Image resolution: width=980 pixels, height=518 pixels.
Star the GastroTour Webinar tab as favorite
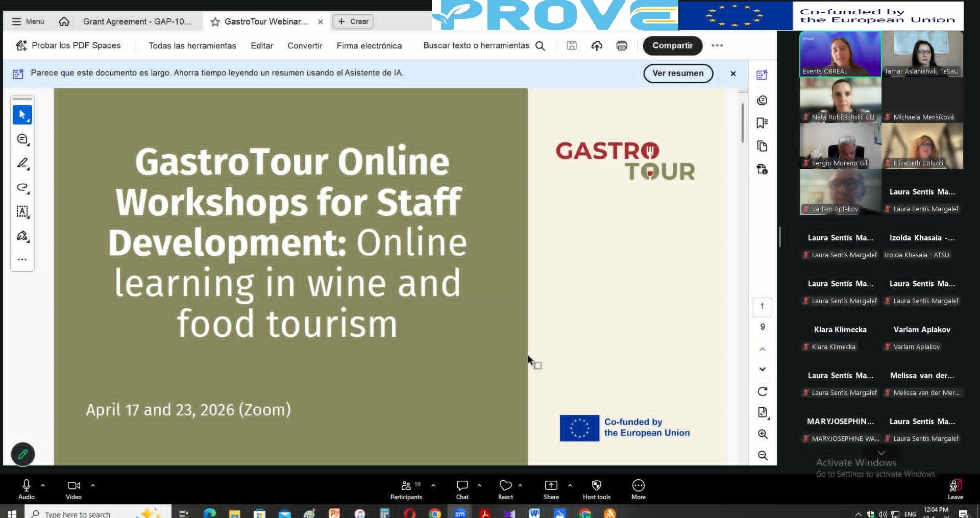click(x=215, y=21)
